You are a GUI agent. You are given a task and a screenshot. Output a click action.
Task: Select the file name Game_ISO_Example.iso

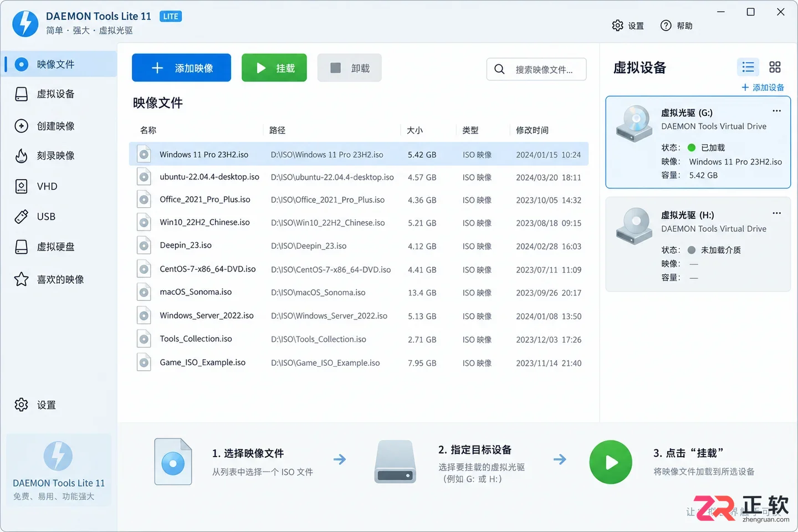203,362
